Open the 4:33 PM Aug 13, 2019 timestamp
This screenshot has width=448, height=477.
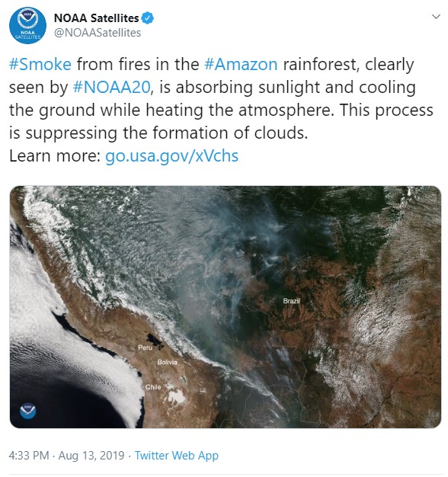pyautogui.click(x=66, y=456)
